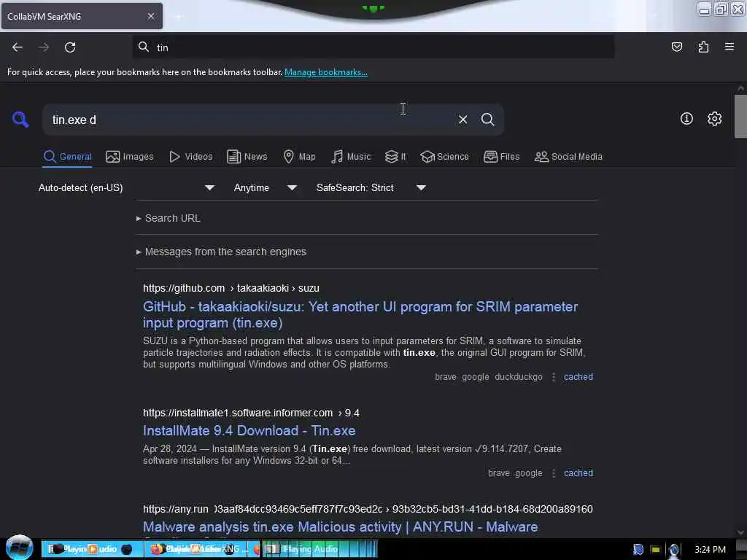Click the third Playing Audio taskbar button

pos(320,549)
